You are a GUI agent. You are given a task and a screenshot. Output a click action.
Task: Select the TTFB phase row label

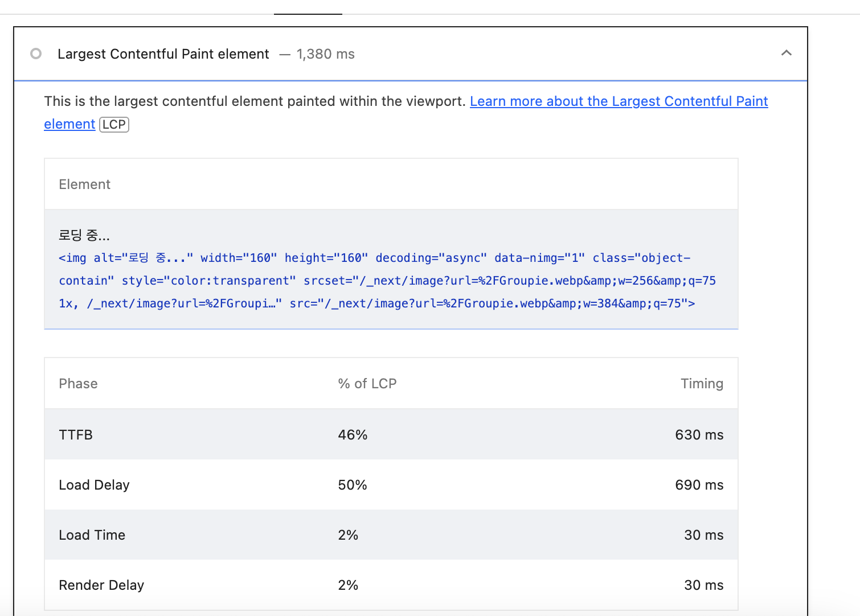tap(76, 435)
